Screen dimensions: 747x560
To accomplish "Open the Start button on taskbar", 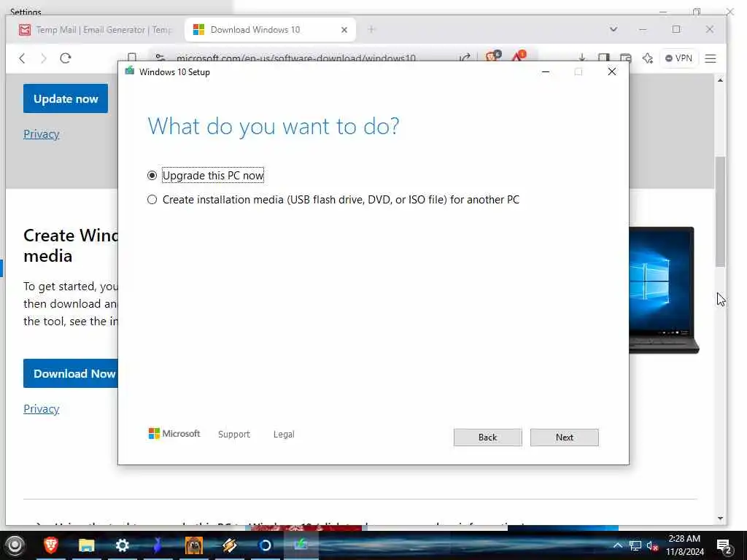I will point(15,545).
